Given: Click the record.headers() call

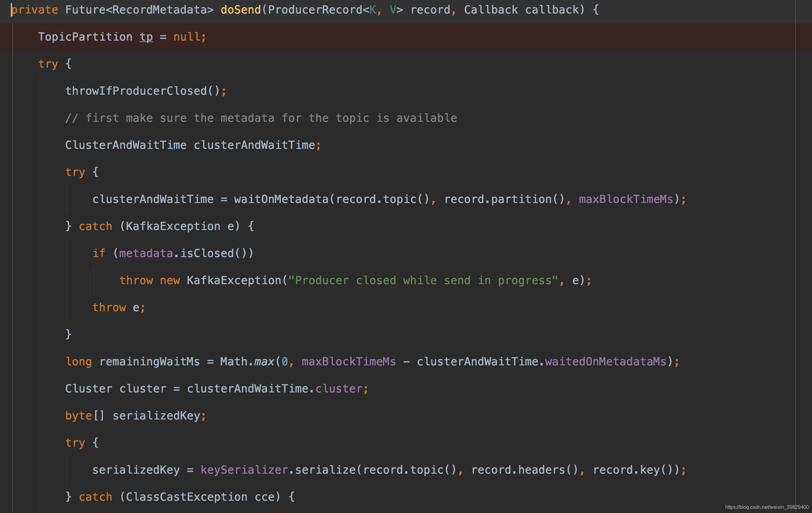Looking at the screenshot, I should click(x=524, y=470).
